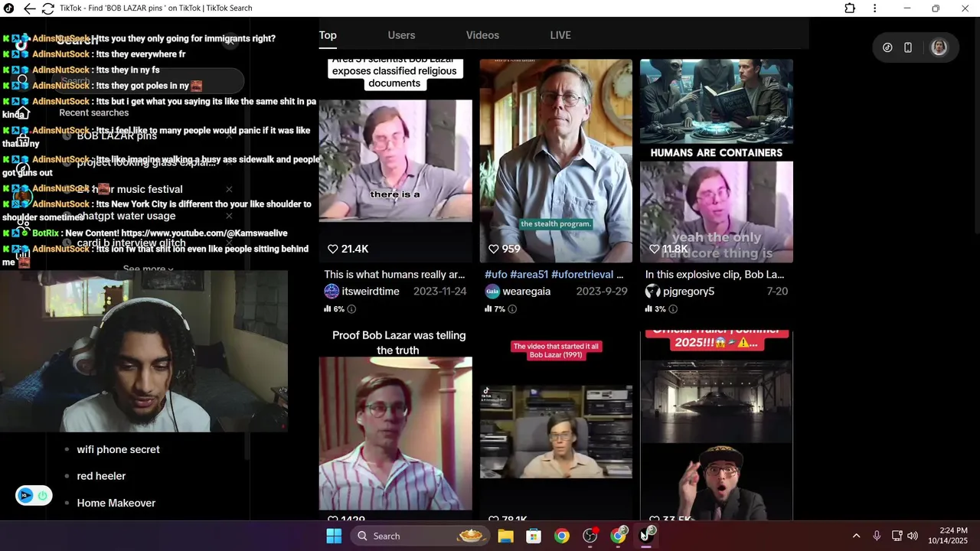Screen dimensions: 980x551
Task: Click the itsweirdtime avatar icon
Action: [332, 291]
